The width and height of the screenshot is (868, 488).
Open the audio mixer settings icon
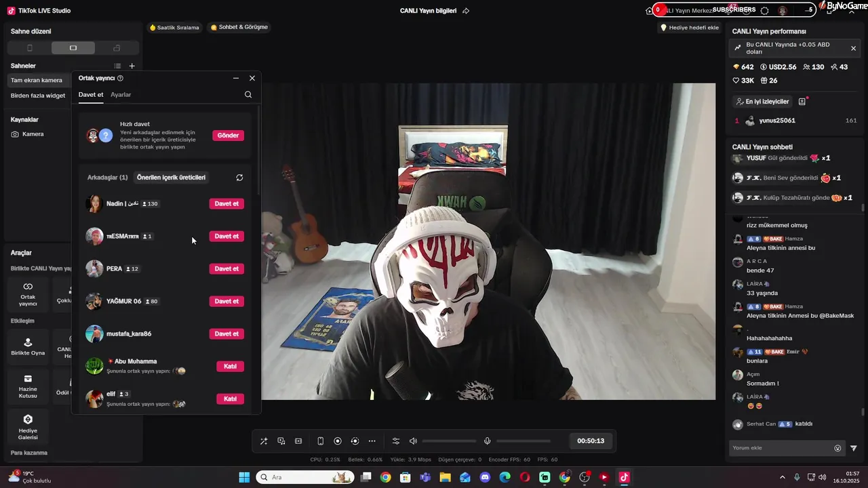pos(396,441)
